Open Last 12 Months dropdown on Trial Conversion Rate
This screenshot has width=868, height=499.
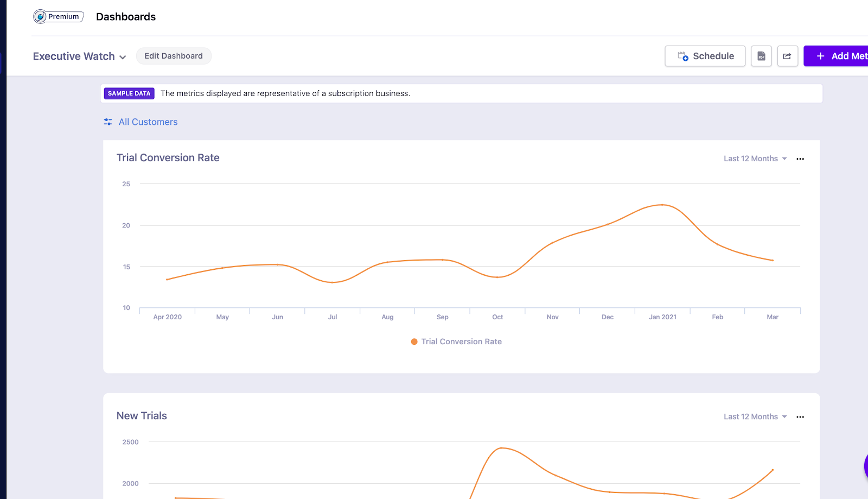click(755, 159)
